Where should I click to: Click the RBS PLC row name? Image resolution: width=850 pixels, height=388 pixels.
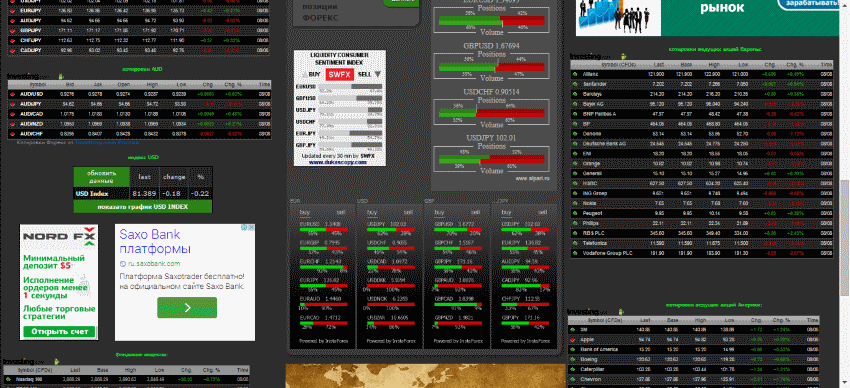pos(593,233)
